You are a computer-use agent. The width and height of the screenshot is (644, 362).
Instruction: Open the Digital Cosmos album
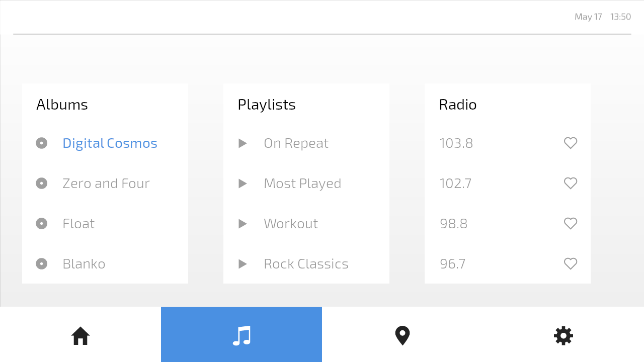click(x=110, y=143)
